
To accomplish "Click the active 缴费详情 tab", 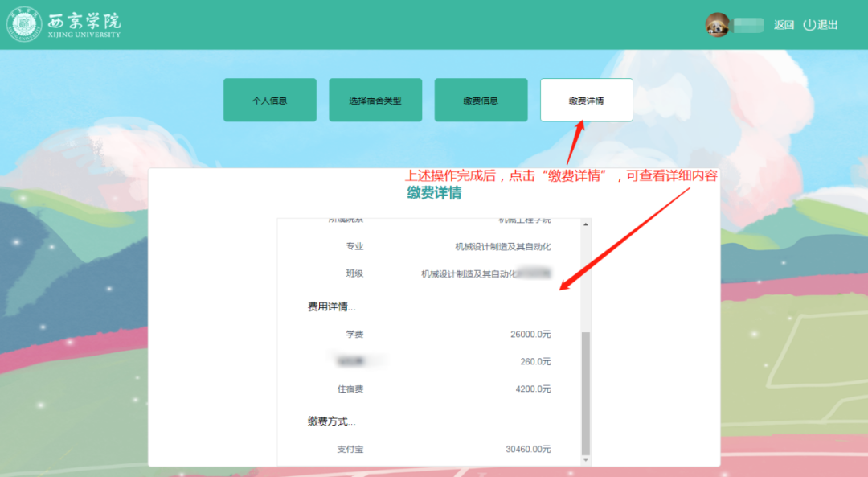I will pos(586,100).
